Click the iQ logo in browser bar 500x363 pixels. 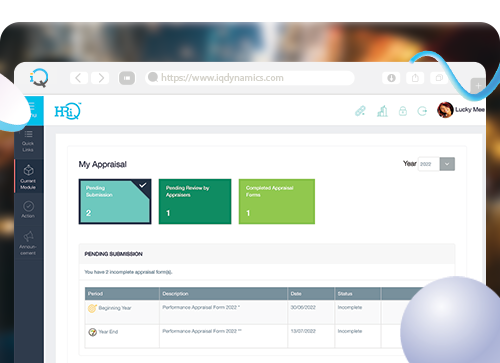39,78
